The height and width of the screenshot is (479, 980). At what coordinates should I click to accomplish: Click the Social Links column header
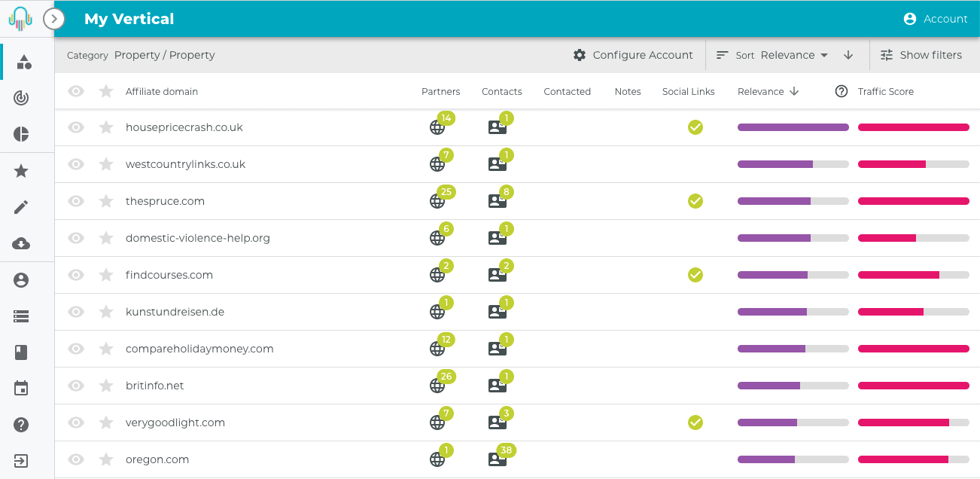[689, 91]
